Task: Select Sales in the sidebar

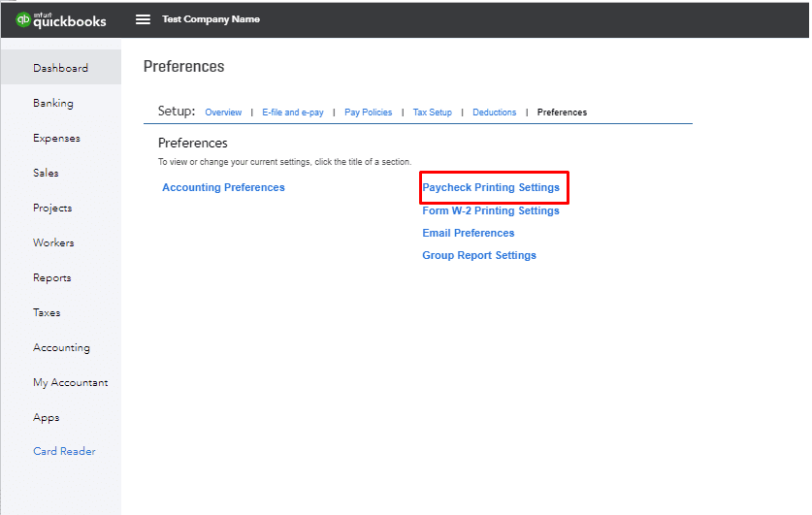Action: tap(46, 173)
